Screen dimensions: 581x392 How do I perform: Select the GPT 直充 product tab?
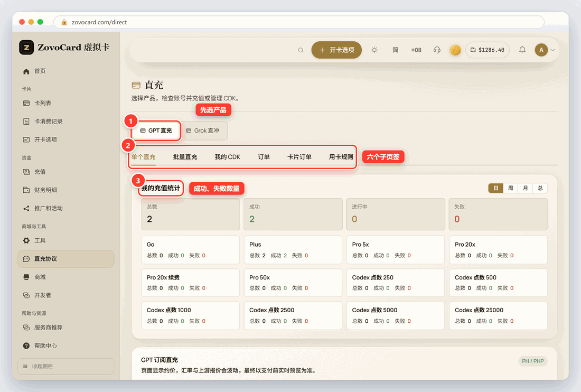tap(156, 131)
